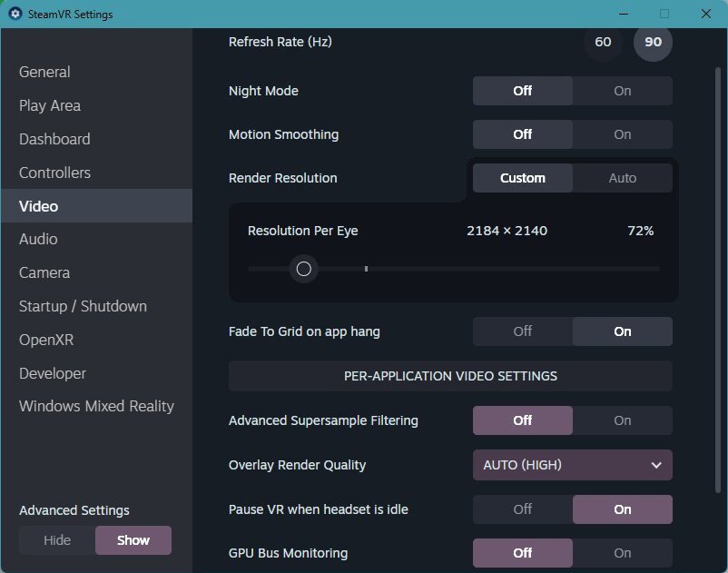
Task: Open Windows Mixed Reality settings
Action: click(96, 406)
